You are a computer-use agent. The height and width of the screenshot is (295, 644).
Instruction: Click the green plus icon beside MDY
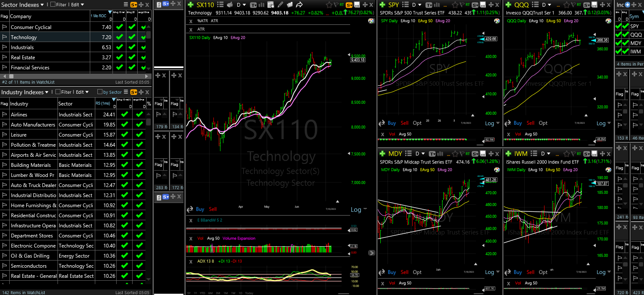(x=382, y=153)
